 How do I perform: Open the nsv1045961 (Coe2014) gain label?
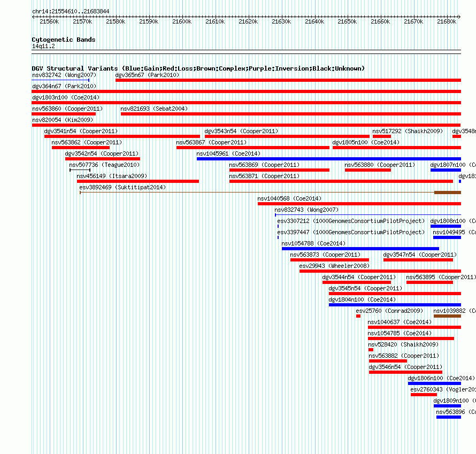pyautogui.click(x=228, y=153)
